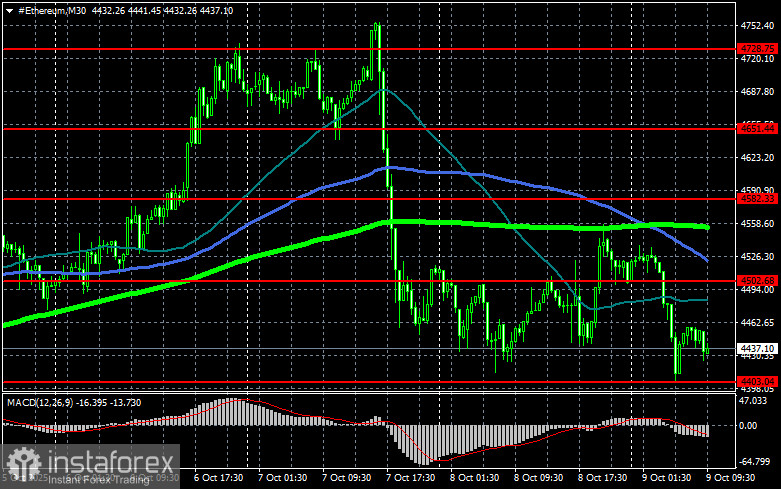
Task: Click the red 4582.33 level label
Action: tap(757, 199)
